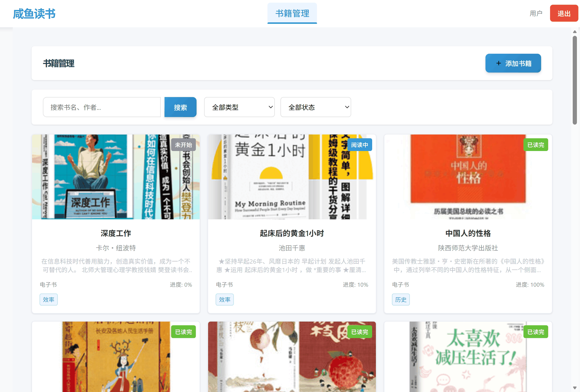Click the 咸鱼读书 logo
The height and width of the screenshot is (392, 580).
coord(34,13)
